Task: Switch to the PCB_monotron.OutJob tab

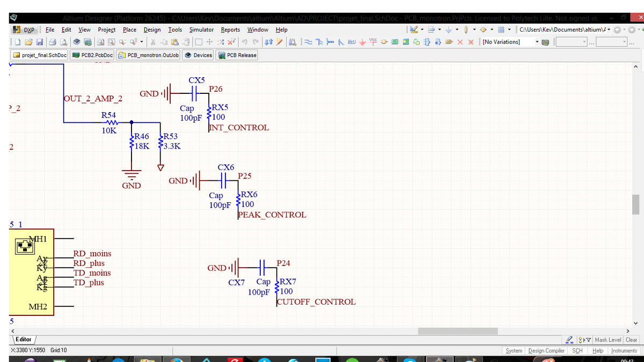Action: point(149,55)
